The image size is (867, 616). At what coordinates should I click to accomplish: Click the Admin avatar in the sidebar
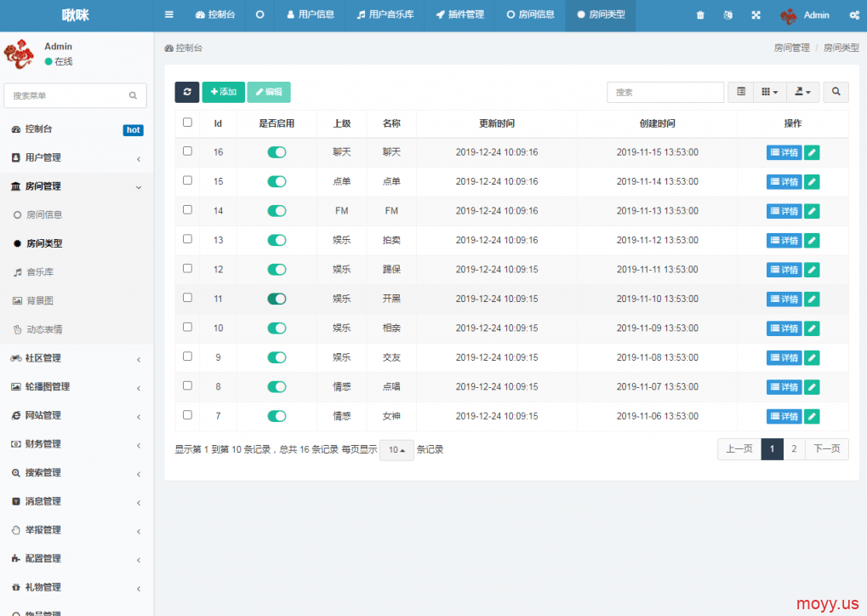point(20,54)
